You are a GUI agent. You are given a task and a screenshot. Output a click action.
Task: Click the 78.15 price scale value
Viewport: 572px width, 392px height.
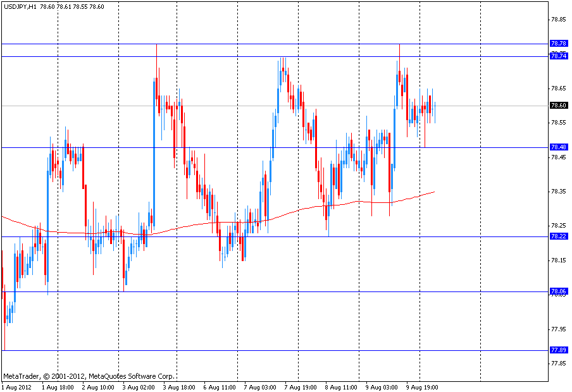tap(558, 260)
